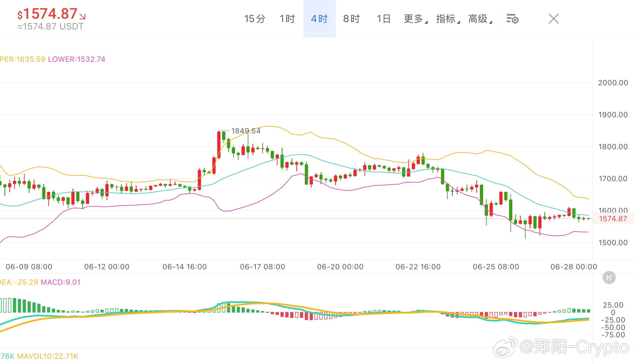Click the MACD -75.00 axis label

(613, 335)
